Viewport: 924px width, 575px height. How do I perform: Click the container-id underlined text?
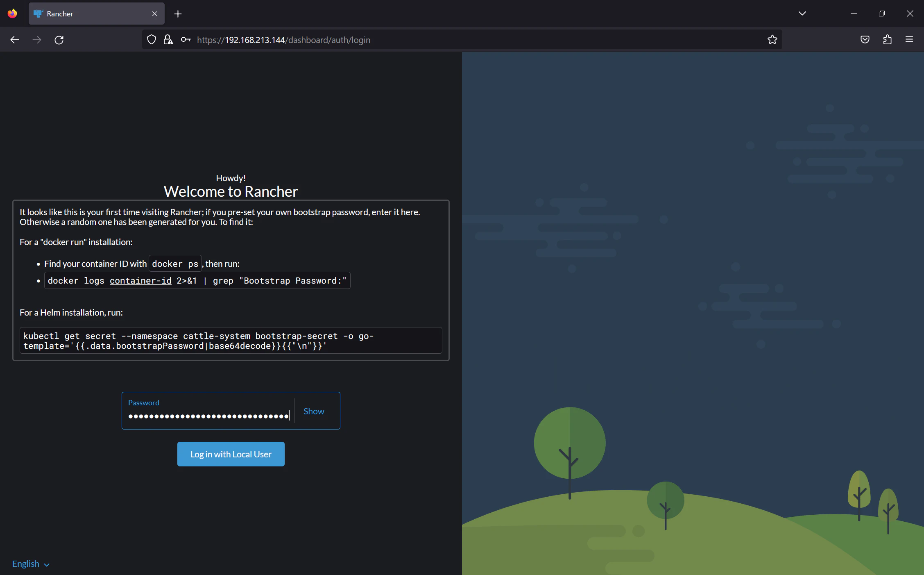click(140, 281)
